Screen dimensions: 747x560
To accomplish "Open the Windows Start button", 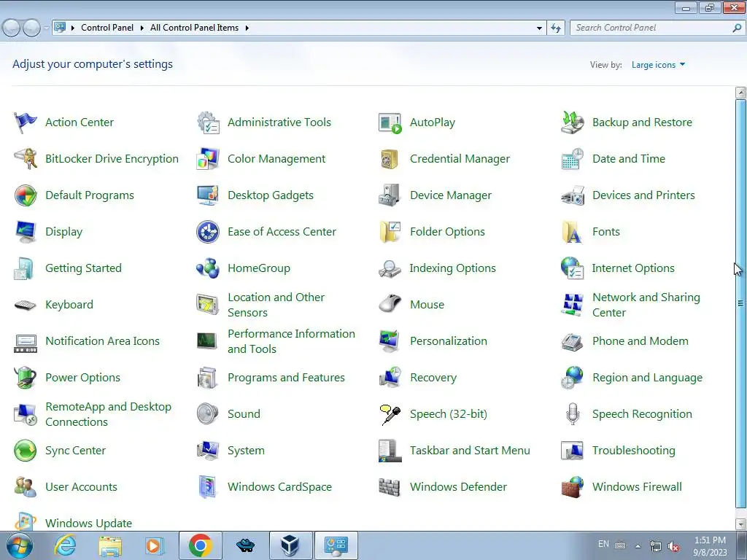I will pos(20,545).
